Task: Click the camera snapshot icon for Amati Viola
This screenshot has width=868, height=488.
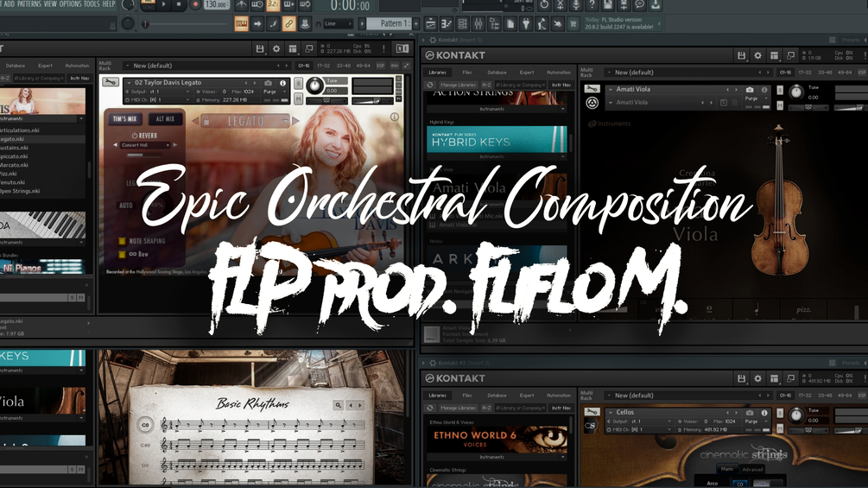Action: (x=750, y=90)
